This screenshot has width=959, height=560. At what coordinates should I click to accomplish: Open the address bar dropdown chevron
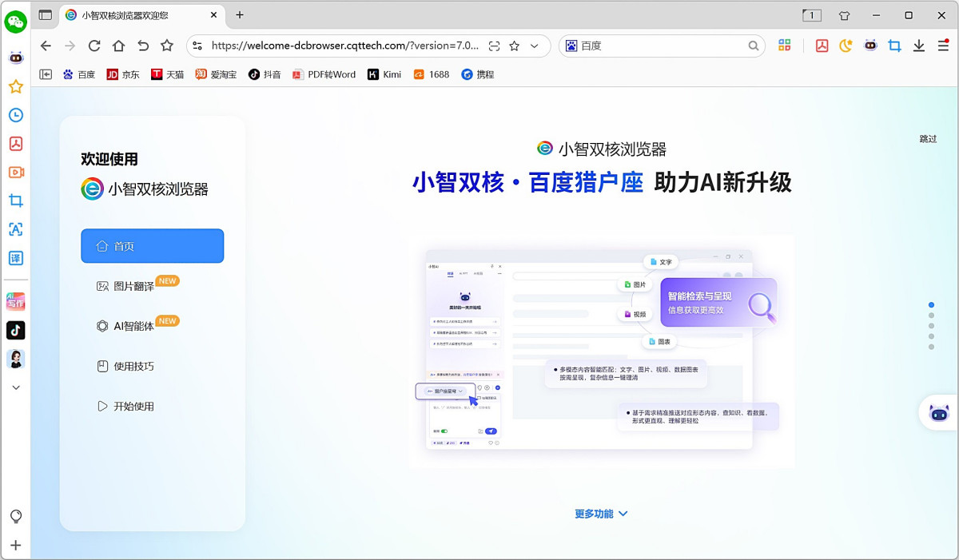pyautogui.click(x=534, y=46)
